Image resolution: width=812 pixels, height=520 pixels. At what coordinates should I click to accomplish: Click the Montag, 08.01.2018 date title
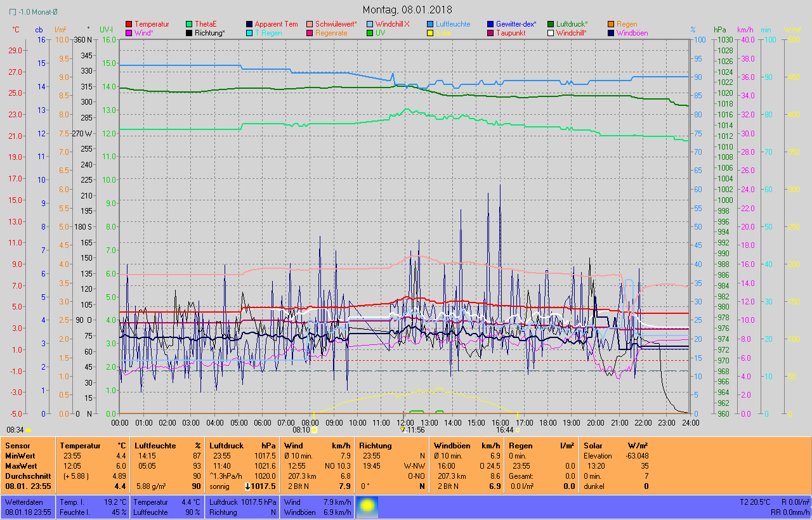tap(407, 10)
